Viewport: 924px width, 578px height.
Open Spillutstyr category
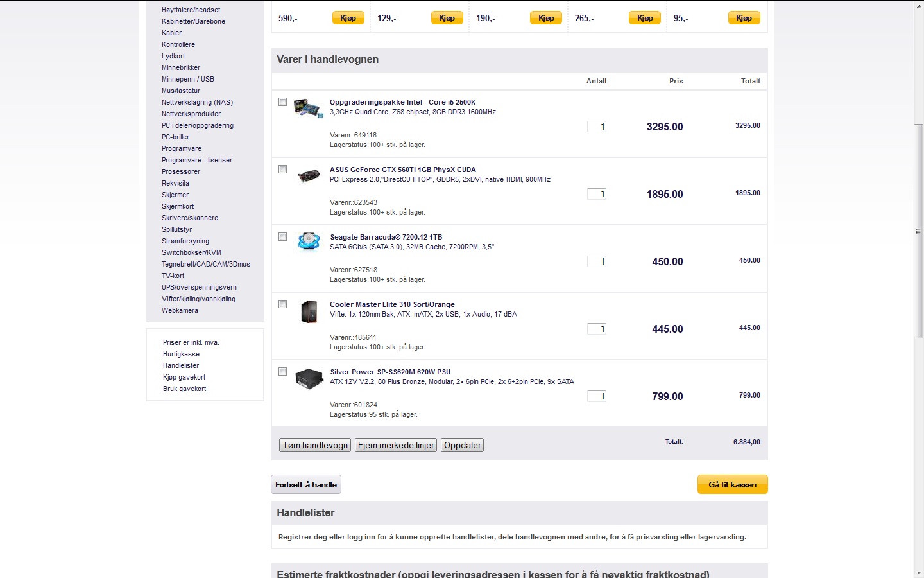point(176,229)
